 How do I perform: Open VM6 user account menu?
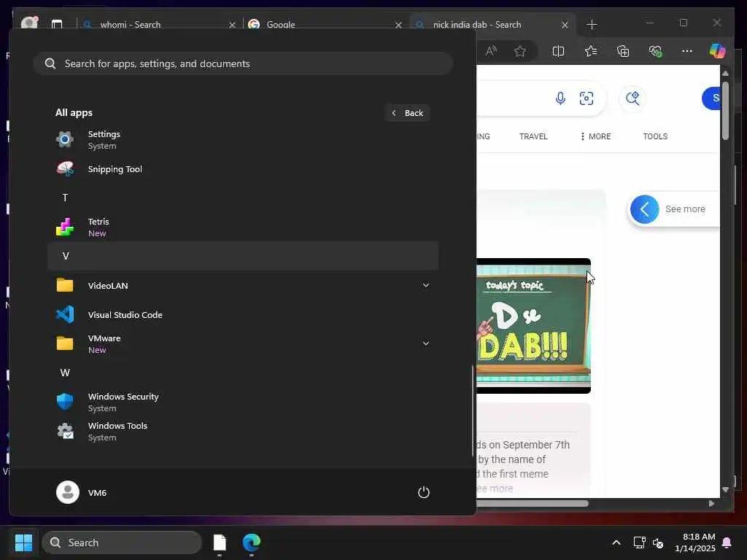[82, 492]
